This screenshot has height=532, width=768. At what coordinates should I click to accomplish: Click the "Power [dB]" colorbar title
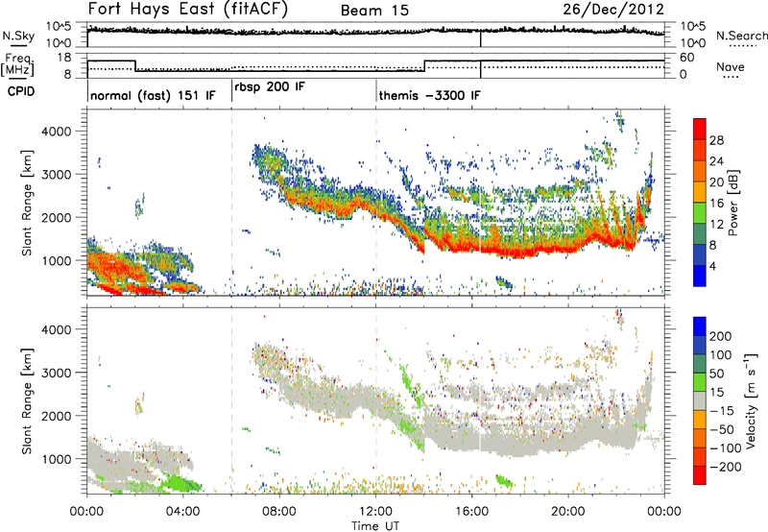tap(734, 203)
